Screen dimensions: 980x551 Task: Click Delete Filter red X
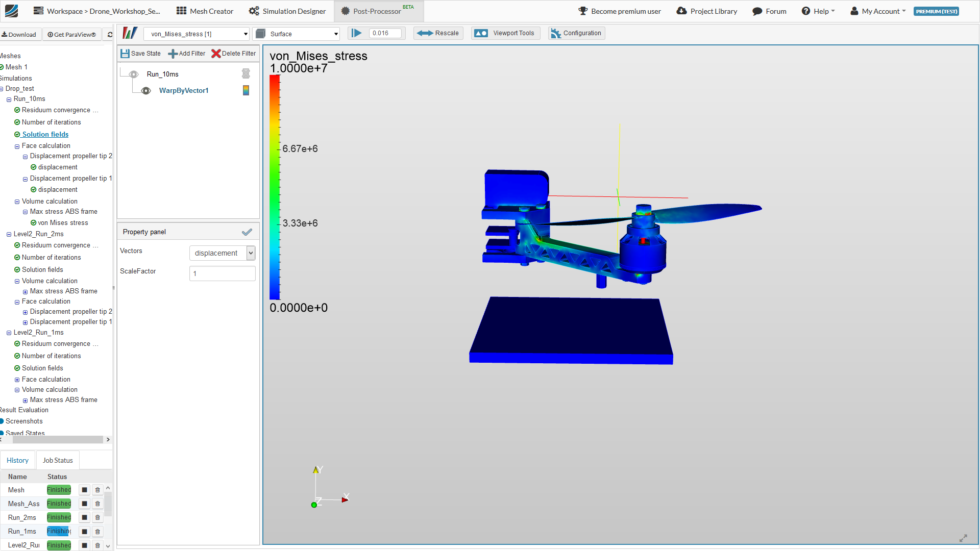[x=216, y=54]
